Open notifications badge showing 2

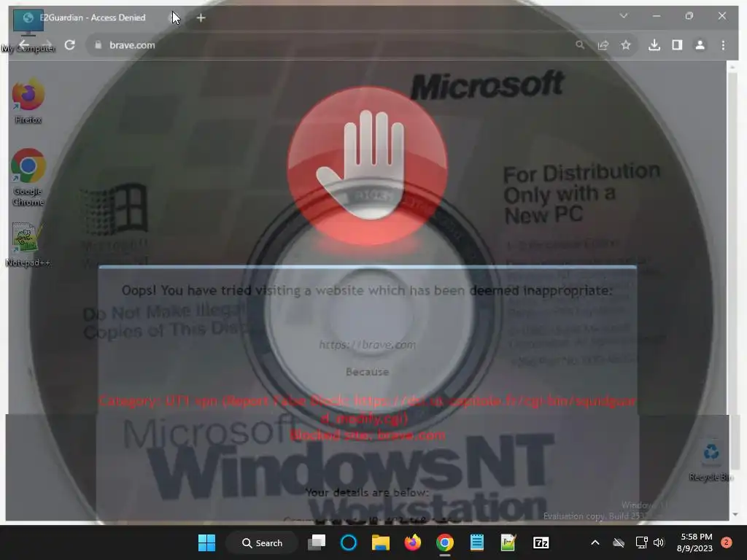[727, 542]
